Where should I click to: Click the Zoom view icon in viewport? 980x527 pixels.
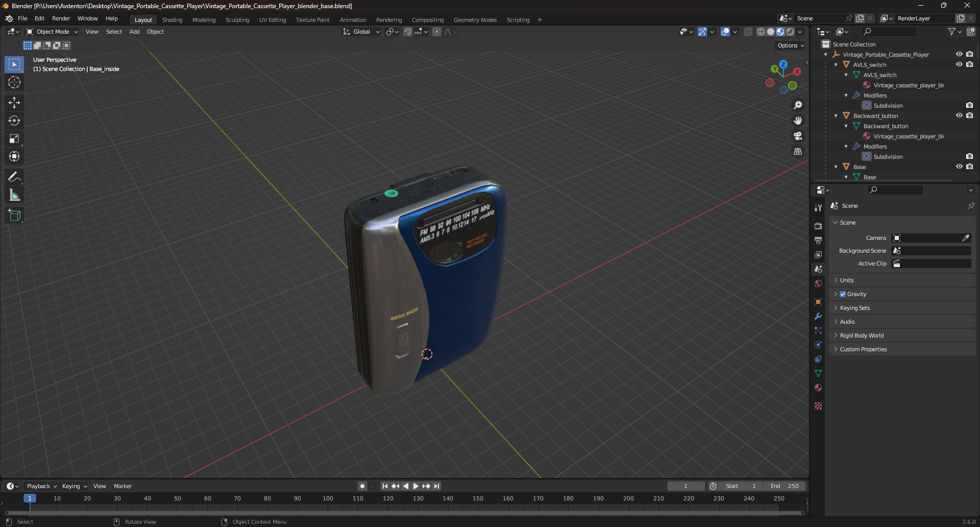click(798, 105)
